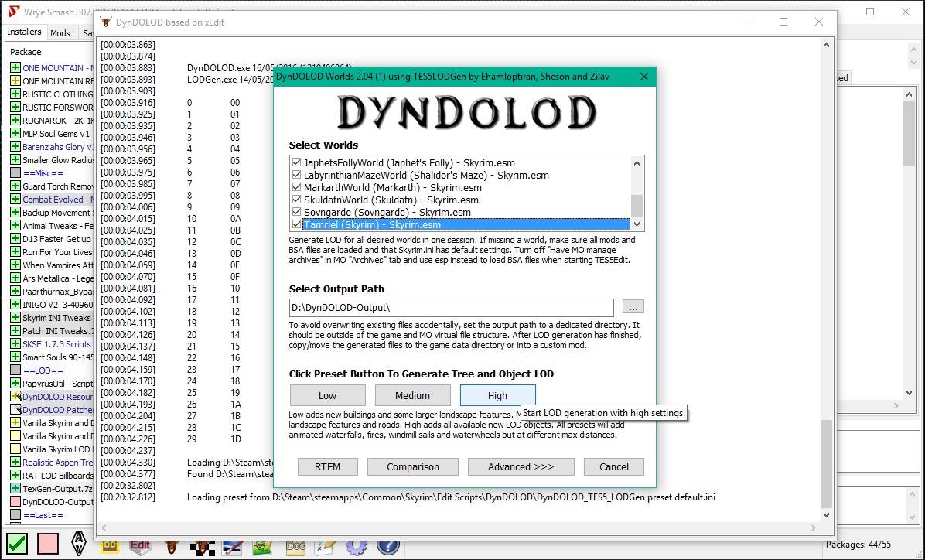Screen dimensions: 925x560
Task: Click the xEdit log vertical scrollbar thumb
Action: pos(827,463)
